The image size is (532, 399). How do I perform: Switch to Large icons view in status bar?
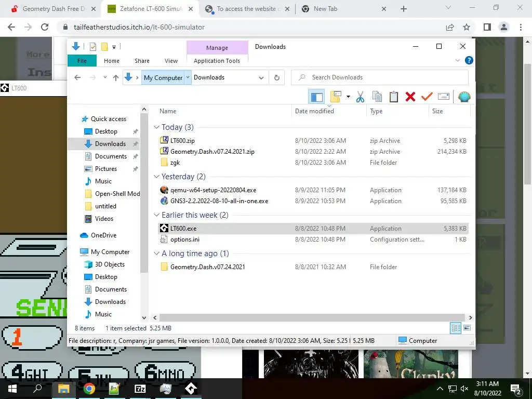(467, 328)
